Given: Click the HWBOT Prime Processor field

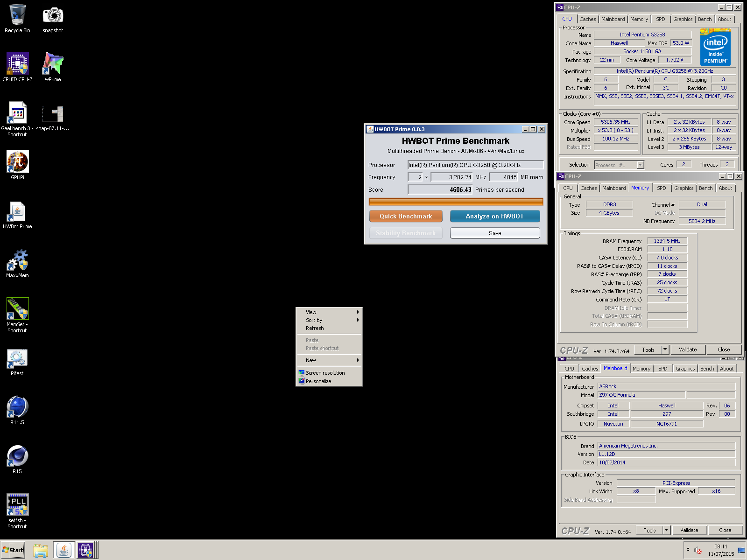Looking at the screenshot, I should [x=475, y=165].
